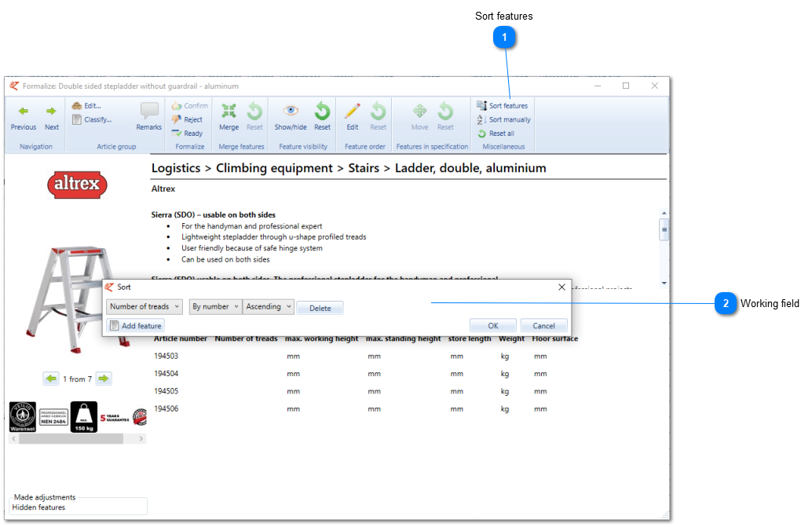Cancel the Sort dialog
This screenshot has width=812, height=527.
pos(543,326)
